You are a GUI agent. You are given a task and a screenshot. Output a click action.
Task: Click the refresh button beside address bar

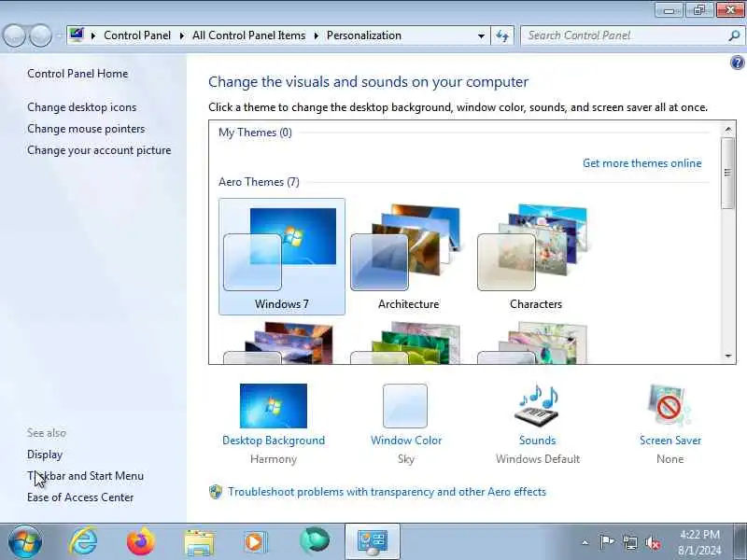(502, 35)
